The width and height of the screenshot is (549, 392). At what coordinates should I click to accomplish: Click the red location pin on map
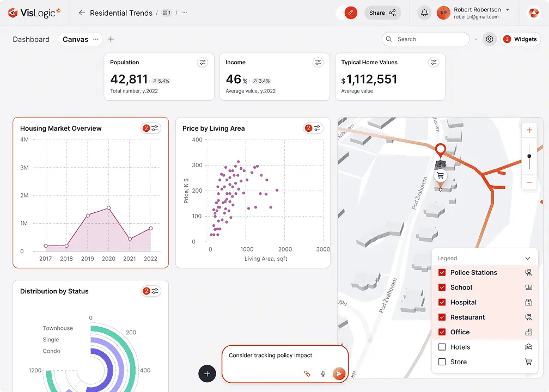click(x=440, y=150)
